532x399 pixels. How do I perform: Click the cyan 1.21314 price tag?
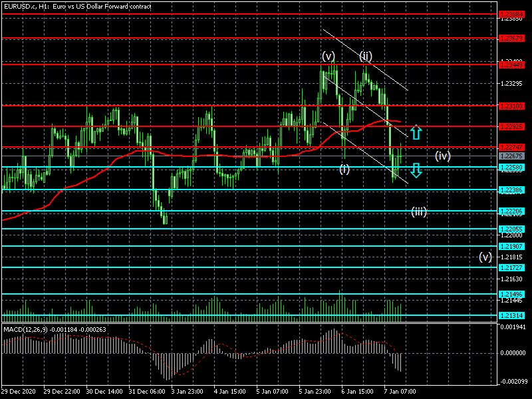(x=511, y=315)
